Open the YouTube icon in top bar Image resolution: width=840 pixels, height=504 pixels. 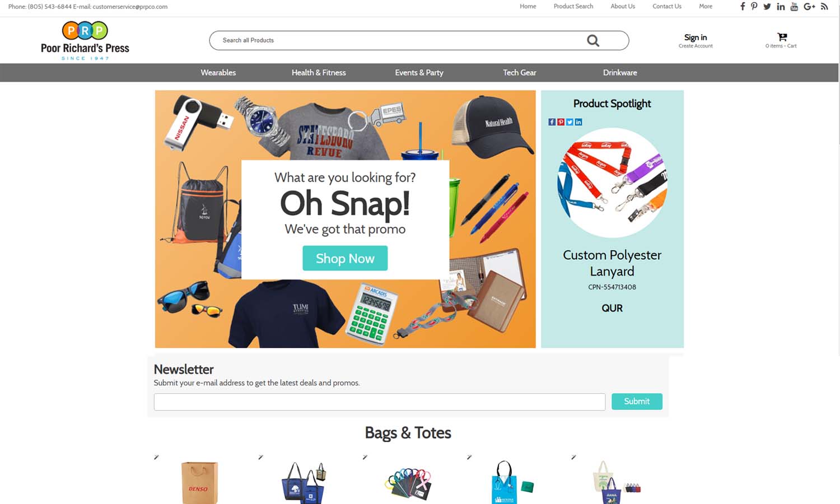[794, 7]
